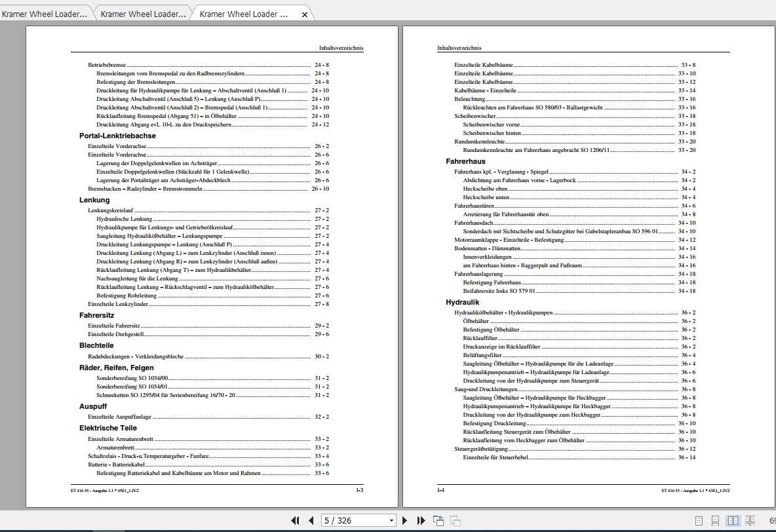This screenshot has height=532, width=776.
Task: Click the Beleuchtung entry
Action: (x=575, y=99)
